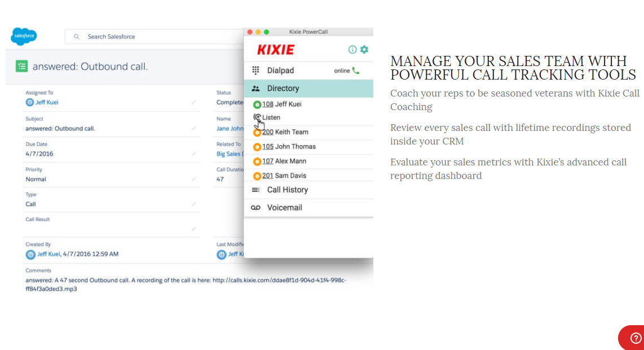
Task: Click the KIXIE logo
Action: (276, 50)
